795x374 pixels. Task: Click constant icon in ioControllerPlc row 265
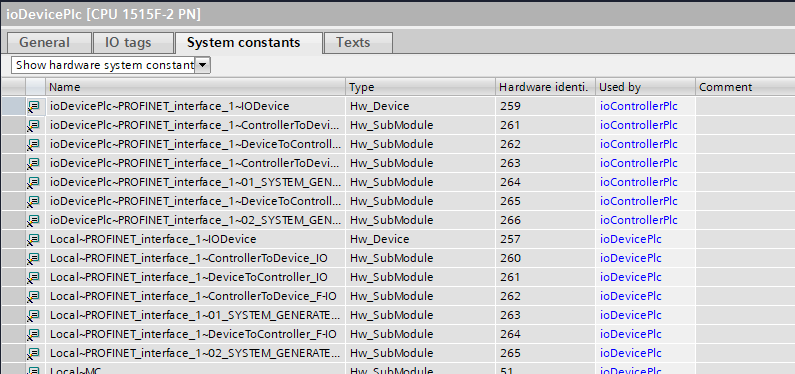click(33, 201)
